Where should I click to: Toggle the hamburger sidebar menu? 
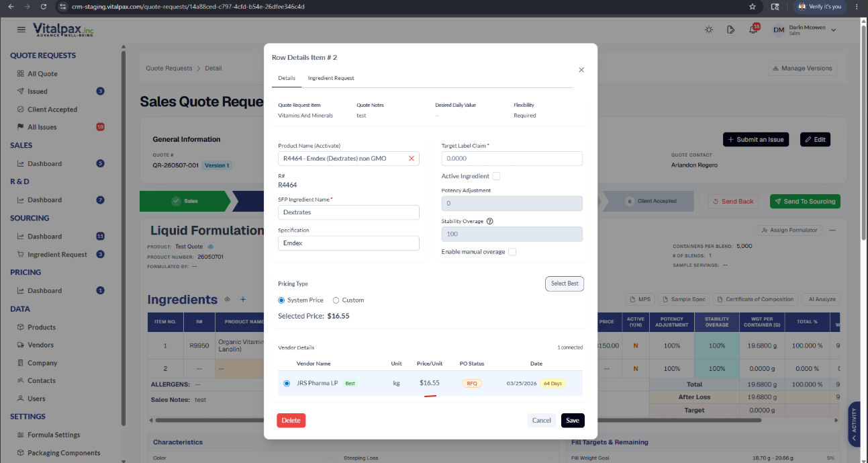coord(21,30)
